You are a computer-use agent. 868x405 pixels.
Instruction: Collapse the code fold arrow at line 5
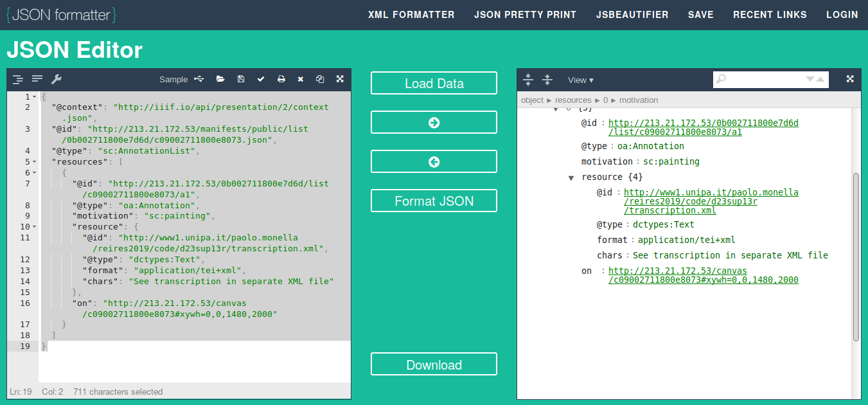[34, 162]
